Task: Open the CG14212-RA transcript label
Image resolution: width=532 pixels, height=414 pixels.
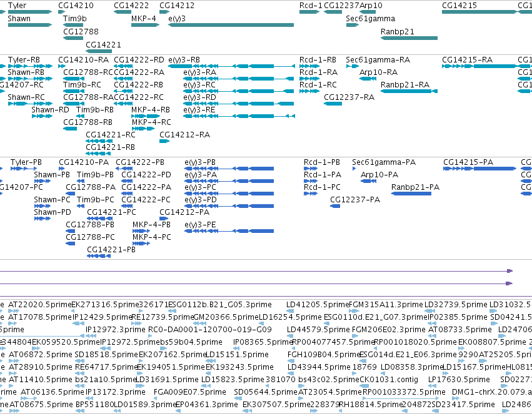Action: (x=184, y=135)
